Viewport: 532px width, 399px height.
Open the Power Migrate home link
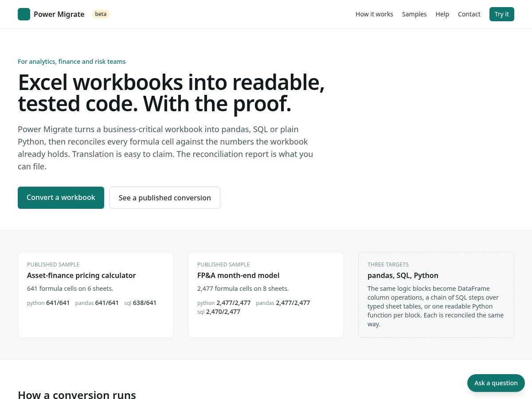pyautogui.click(x=51, y=14)
